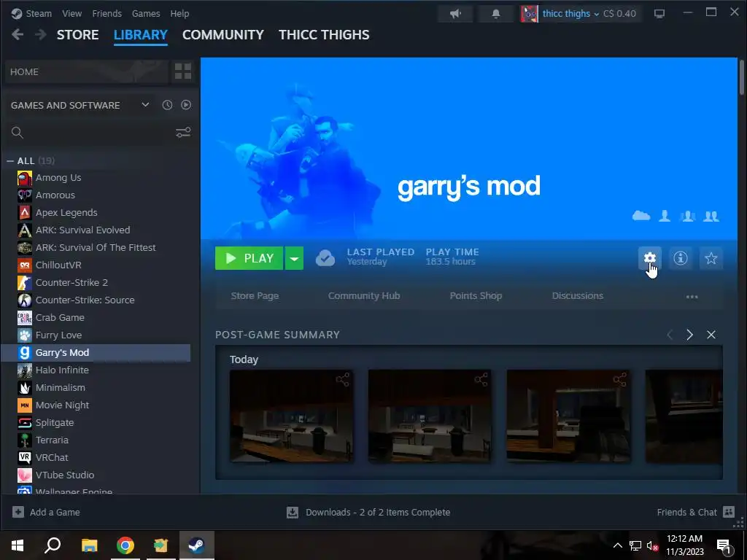Share the second post-game screenshot
Image resolution: width=747 pixels, height=560 pixels.
point(481,379)
